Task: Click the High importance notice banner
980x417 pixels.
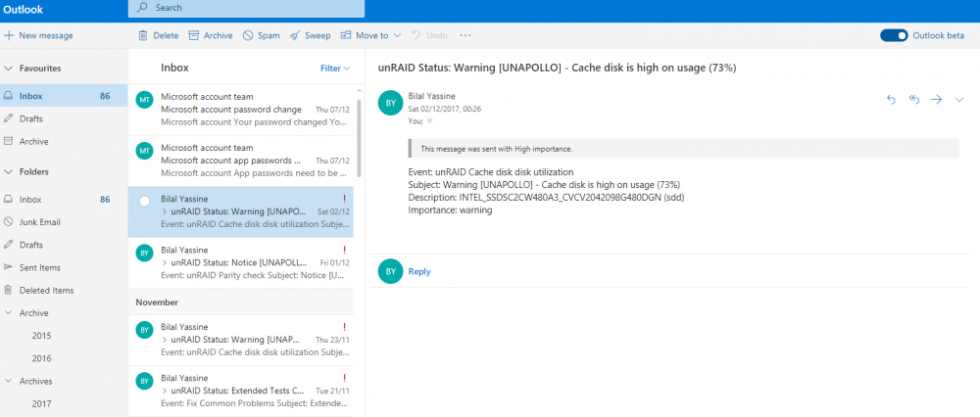Action: (x=682, y=149)
